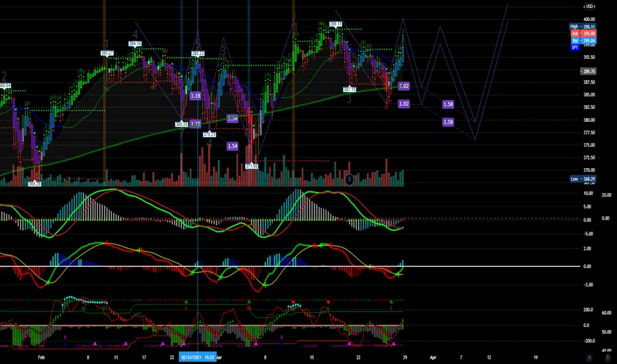Click the 29 date on time axis
Image resolution: width=617 pixels, height=364 pixels.
tap(405, 357)
